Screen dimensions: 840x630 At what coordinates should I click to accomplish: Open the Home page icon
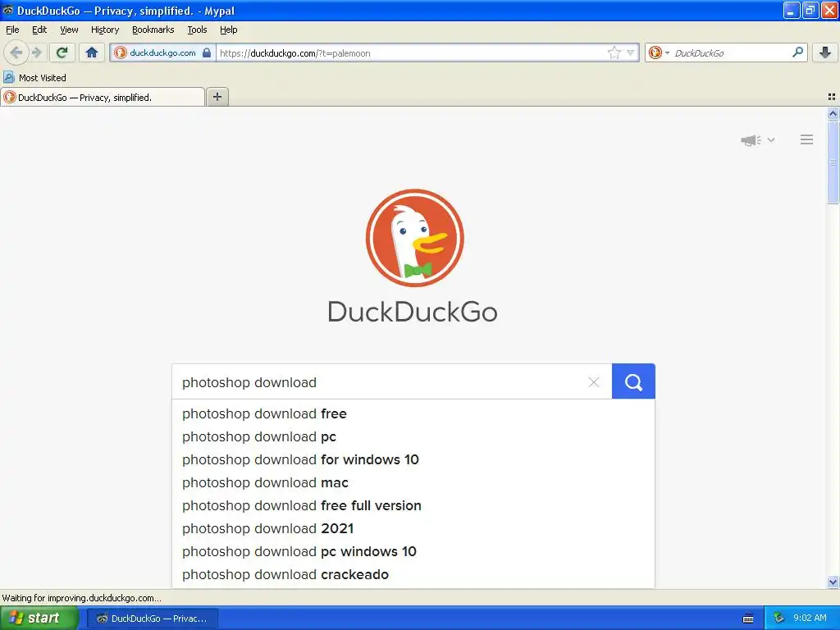pyautogui.click(x=92, y=52)
